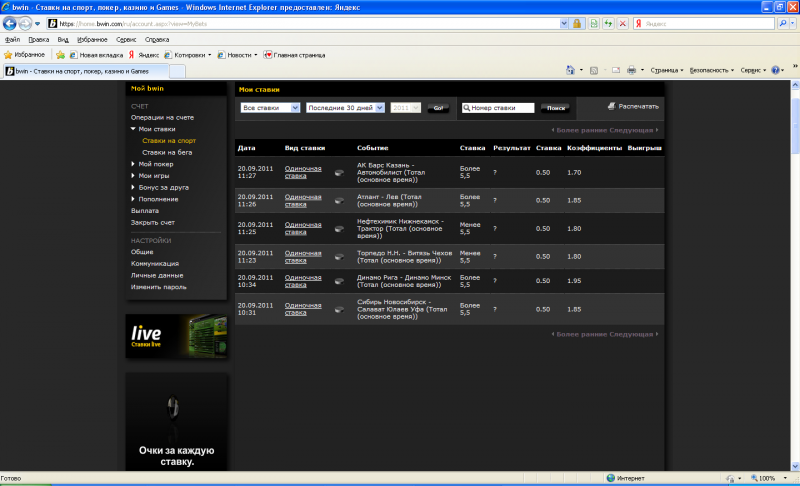The height and width of the screenshot is (486, 800).
Task: Open the Последние 30 дней period dropdown
Action: coord(345,108)
